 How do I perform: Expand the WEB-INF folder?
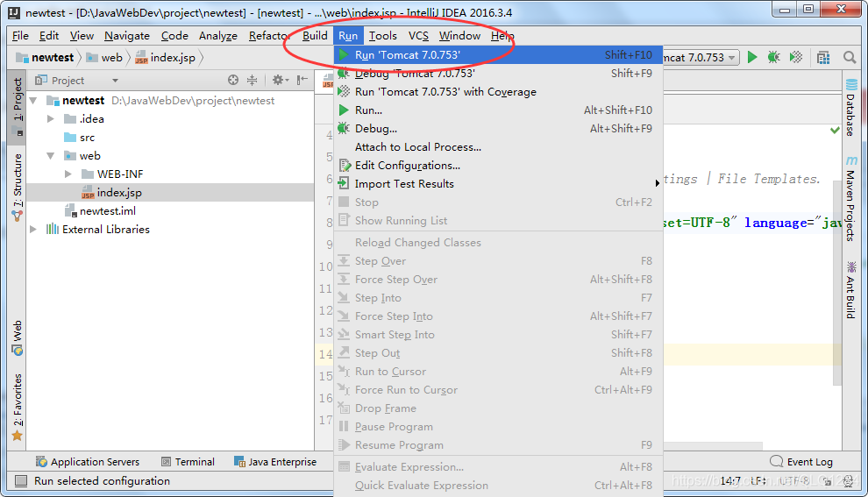pyautogui.click(x=68, y=174)
